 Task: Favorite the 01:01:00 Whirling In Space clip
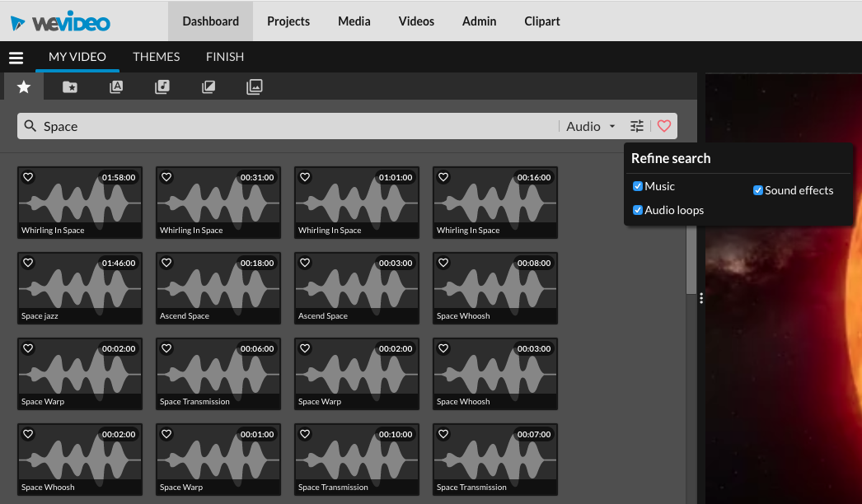(305, 177)
